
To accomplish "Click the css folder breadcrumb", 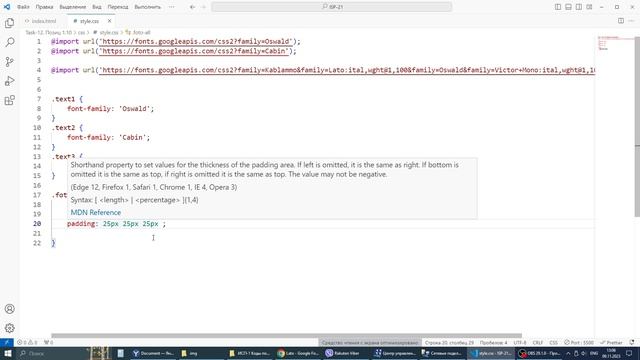I will (x=81, y=32).
